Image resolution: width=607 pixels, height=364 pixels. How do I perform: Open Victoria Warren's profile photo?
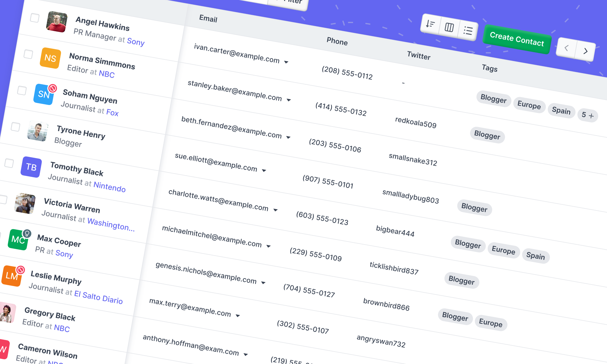pos(25,204)
